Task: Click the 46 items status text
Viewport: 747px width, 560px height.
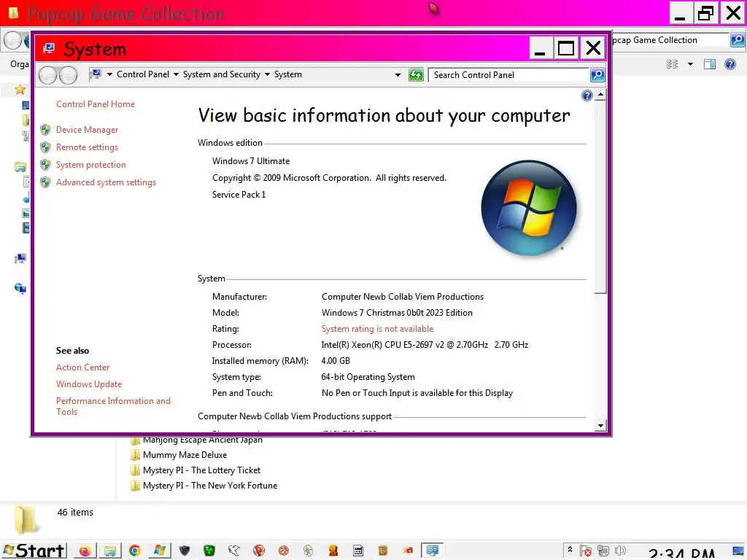Action: click(x=75, y=513)
